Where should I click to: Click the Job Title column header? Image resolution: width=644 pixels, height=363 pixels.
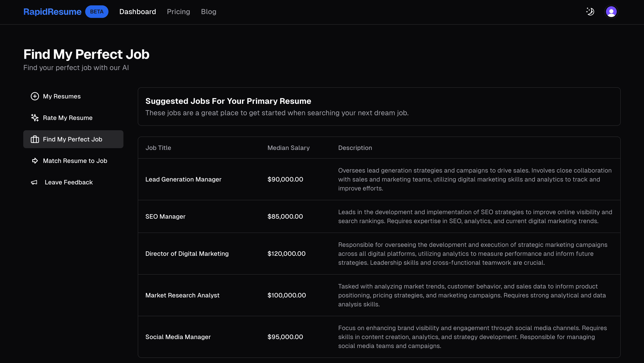coord(158,148)
